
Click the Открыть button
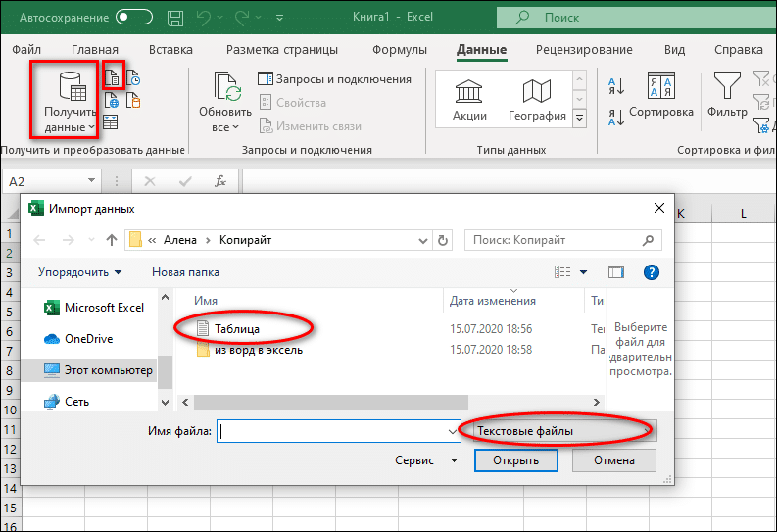[515, 459]
